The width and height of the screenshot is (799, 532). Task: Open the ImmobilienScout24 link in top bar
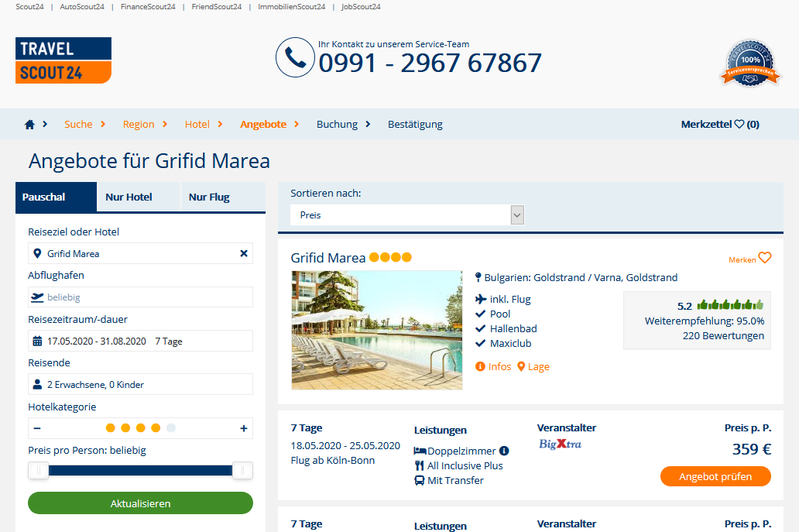[291, 7]
